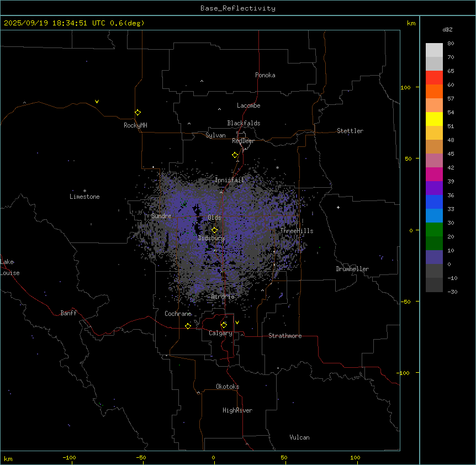
Task: Click the yellow diamond marker above Calgary label
Action: pos(224,325)
